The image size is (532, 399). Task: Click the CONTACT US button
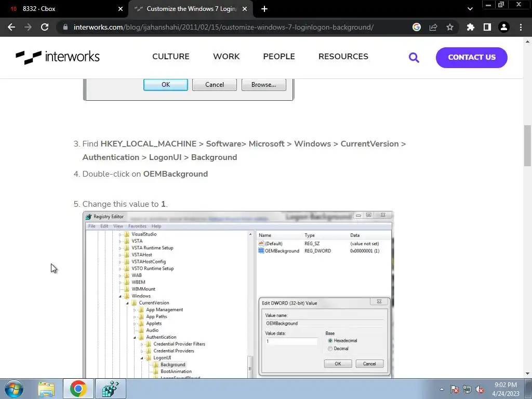[x=472, y=57]
